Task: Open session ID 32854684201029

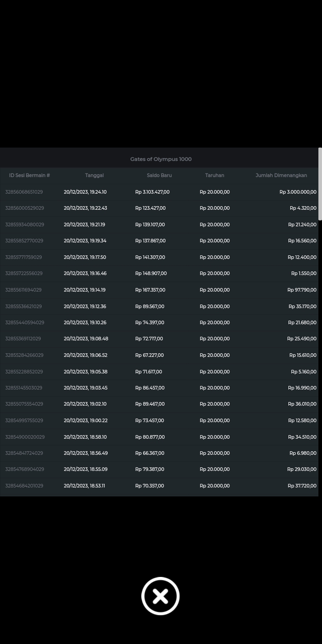Action: (24, 486)
